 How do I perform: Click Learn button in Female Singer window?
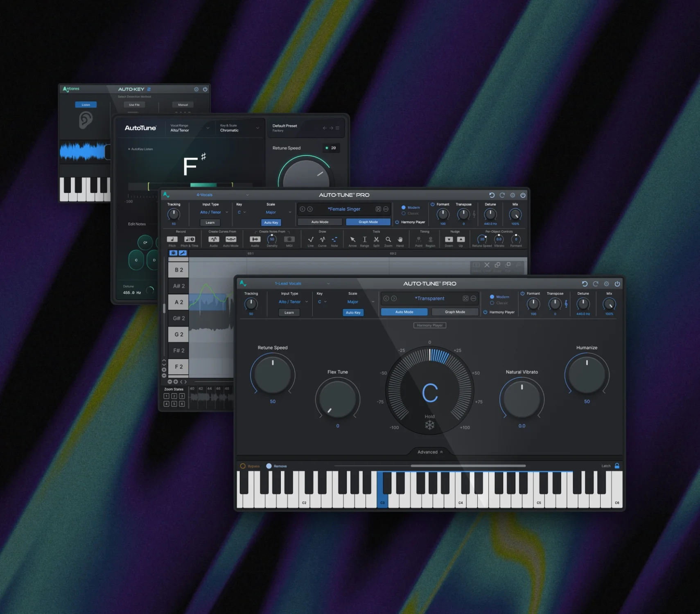coord(210,223)
